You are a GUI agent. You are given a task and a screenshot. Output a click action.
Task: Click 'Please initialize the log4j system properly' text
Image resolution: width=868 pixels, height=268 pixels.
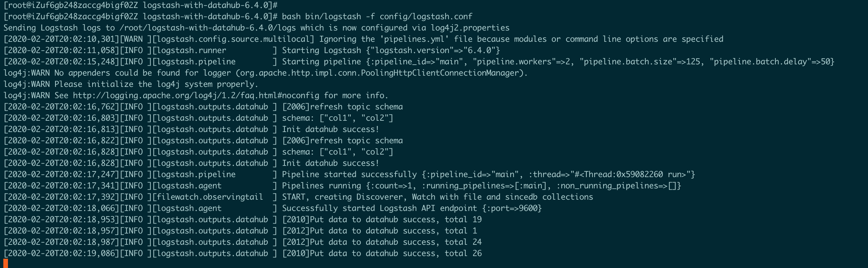click(156, 84)
